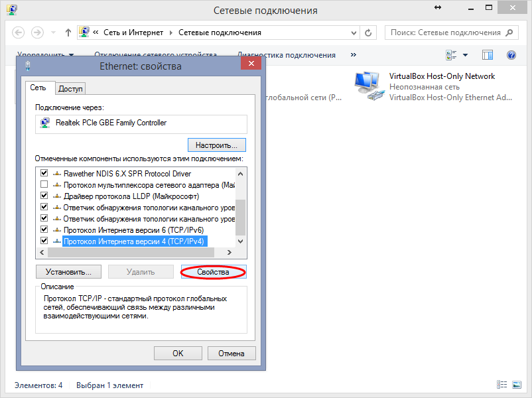532x398 pixels.
Task: Toggle the preview pane icon
Action: [x=488, y=55]
